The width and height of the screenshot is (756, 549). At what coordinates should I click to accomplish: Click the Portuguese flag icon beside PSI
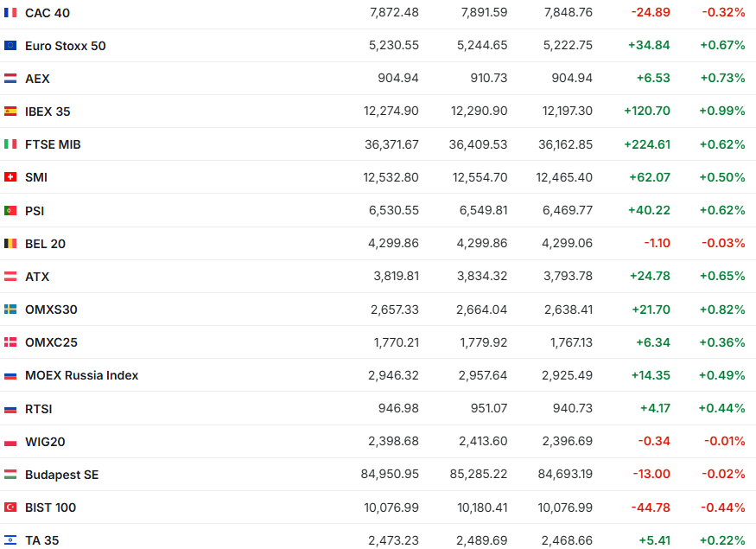tap(10, 211)
